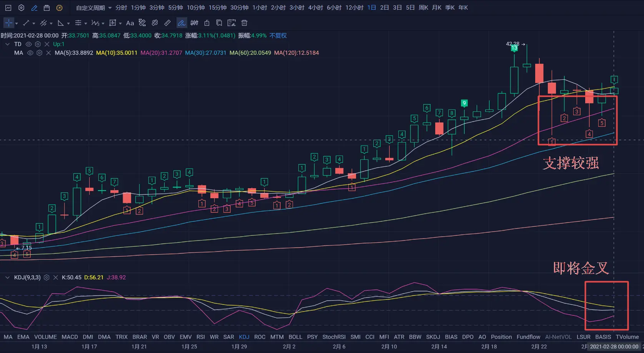Click the brush style icon
Viewport: 644px width, 353px height.
tap(142, 23)
